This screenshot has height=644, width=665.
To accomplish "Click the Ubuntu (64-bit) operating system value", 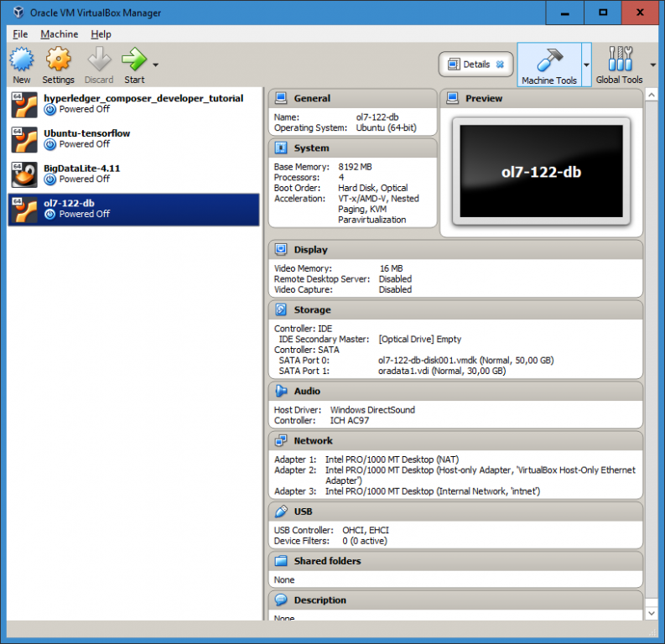I will 386,127.
